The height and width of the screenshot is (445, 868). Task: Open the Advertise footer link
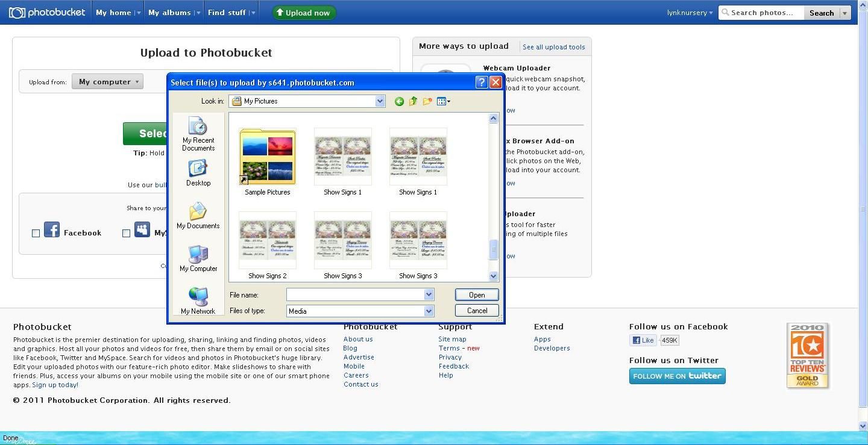[359, 357]
